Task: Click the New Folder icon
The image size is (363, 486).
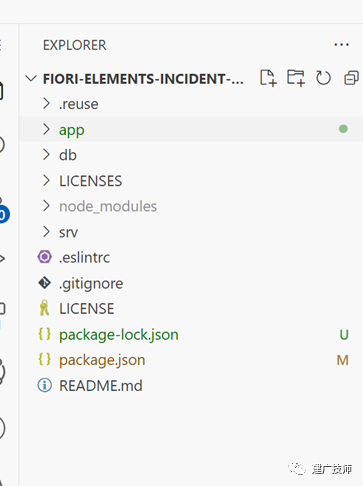Action: tap(296, 78)
